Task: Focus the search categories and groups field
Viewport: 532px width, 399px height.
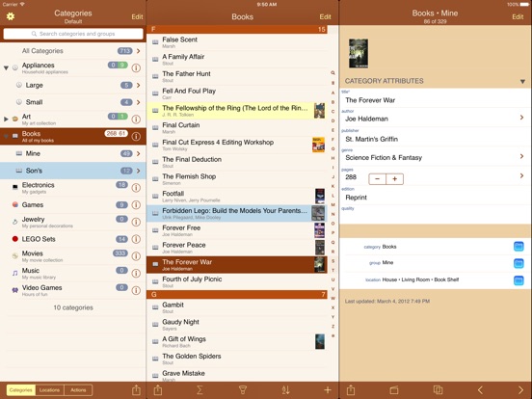Action: click(73, 34)
